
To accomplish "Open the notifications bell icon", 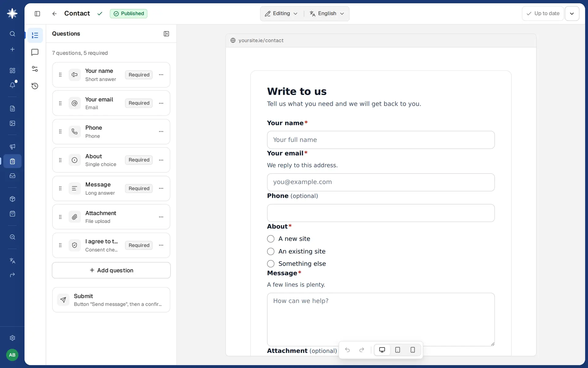I will [12, 85].
